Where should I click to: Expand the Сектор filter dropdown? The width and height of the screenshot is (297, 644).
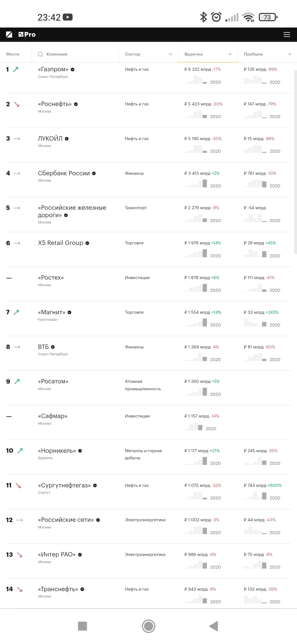tap(170, 54)
